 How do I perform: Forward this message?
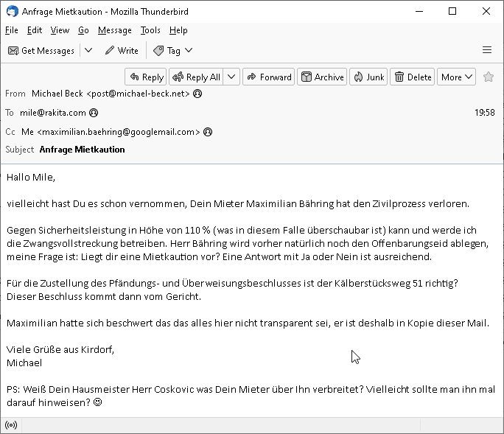pos(269,77)
